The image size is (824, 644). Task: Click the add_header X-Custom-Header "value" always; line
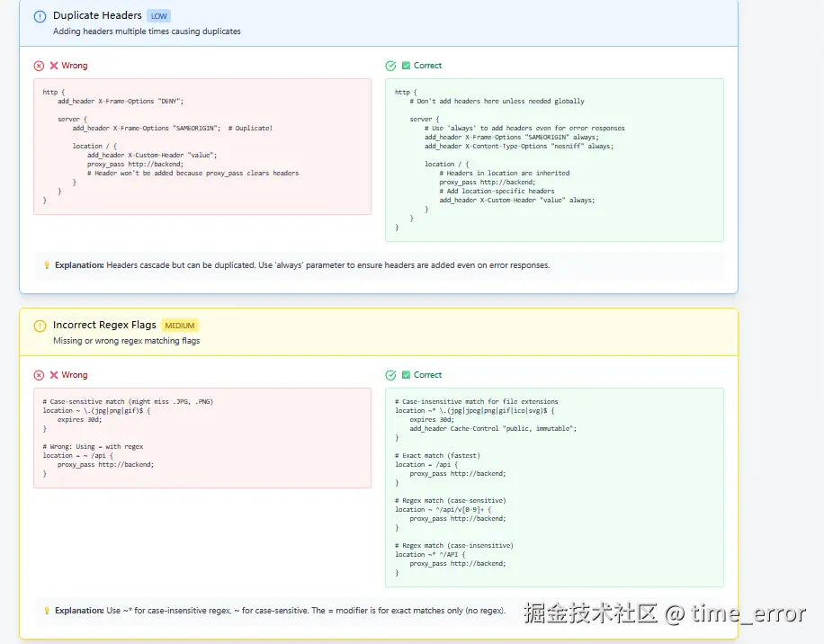tap(517, 201)
